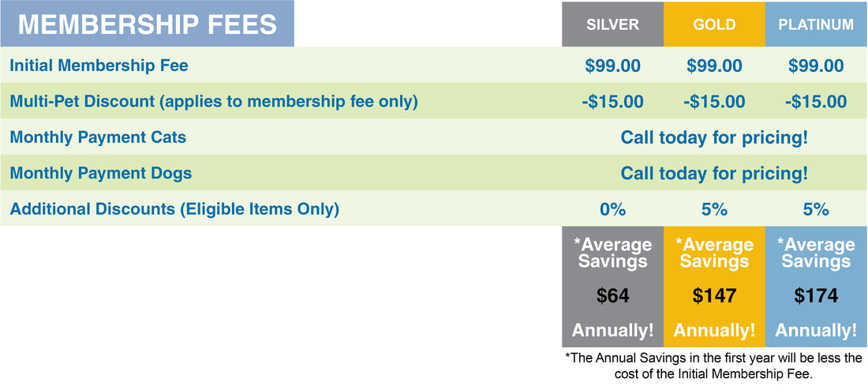Click the Multi-Pet Discount row label
Viewport: 868px width, 390px height.
[214, 101]
